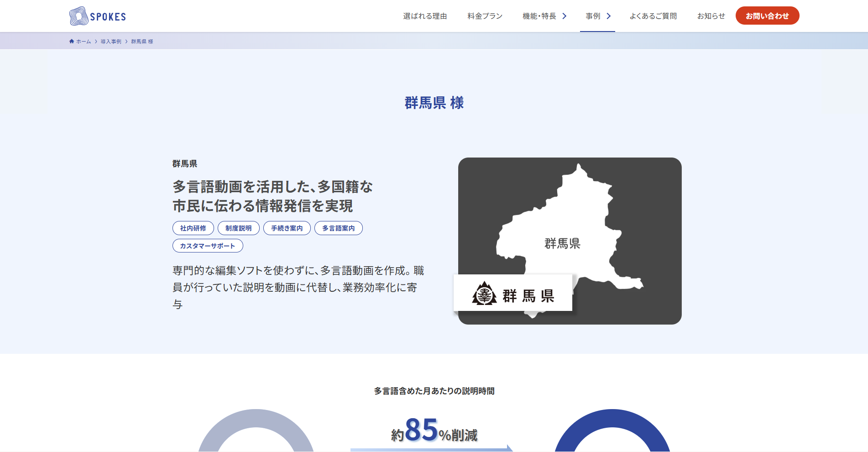
Task: Open 料金プラン menu item
Action: pyautogui.click(x=485, y=16)
